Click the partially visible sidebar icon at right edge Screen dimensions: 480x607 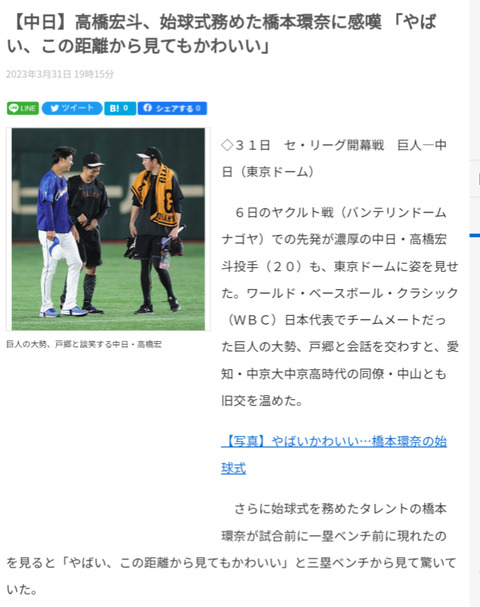point(478,178)
